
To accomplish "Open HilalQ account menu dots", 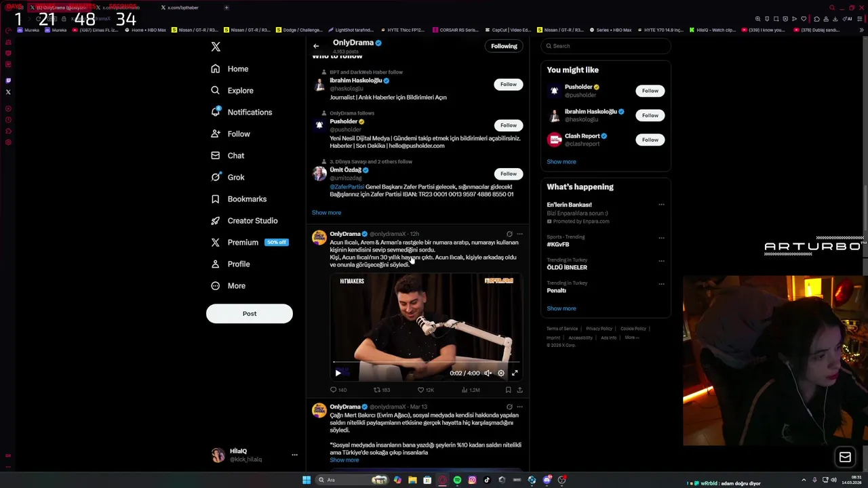I will (294, 455).
